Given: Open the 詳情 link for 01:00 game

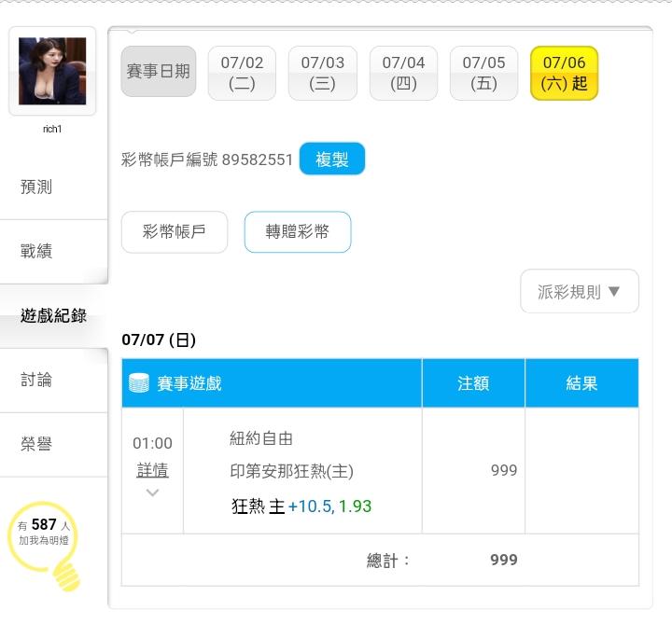Looking at the screenshot, I should click(152, 470).
